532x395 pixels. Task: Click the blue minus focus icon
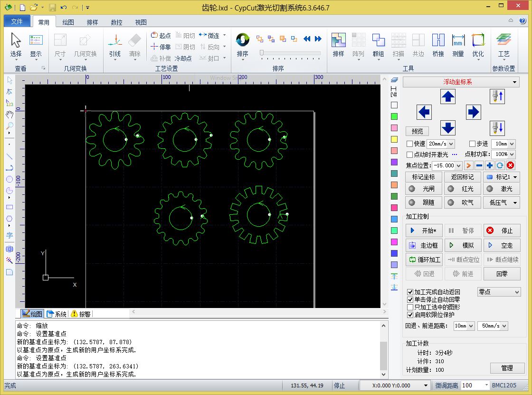click(x=479, y=165)
